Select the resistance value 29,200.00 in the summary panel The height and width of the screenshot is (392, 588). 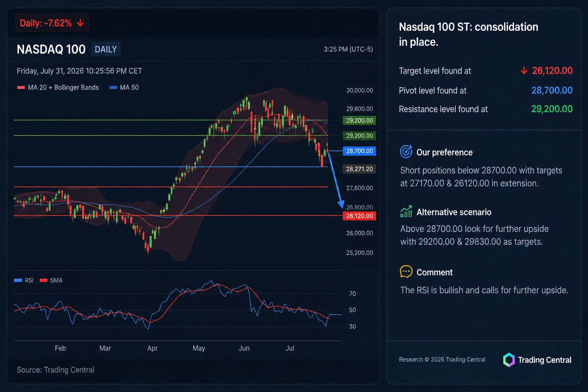[552, 109]
